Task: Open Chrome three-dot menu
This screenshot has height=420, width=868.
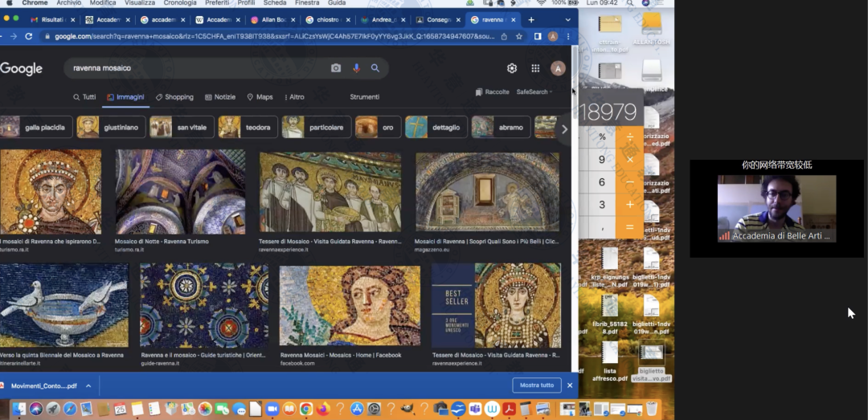Action: click(x=568, y=36)
